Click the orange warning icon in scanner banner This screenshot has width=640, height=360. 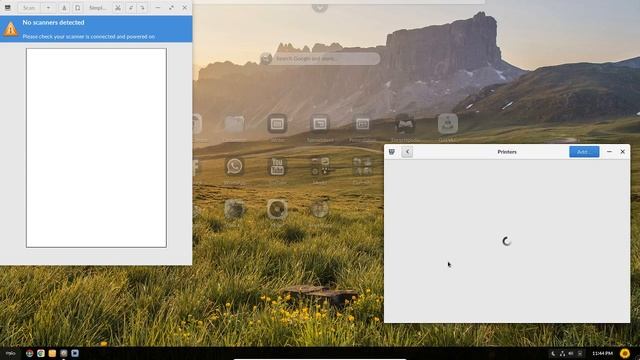11,29
